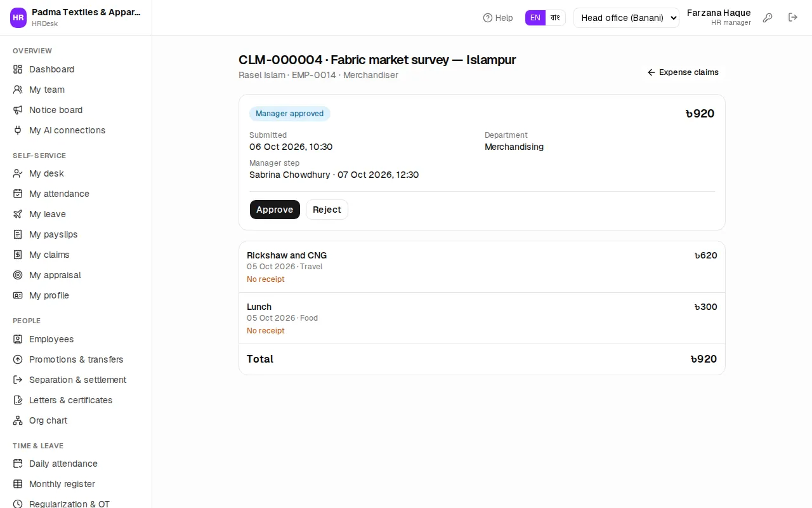Click the claim title CLM-000004
This screenshot has height=508, width=812.
377,60
